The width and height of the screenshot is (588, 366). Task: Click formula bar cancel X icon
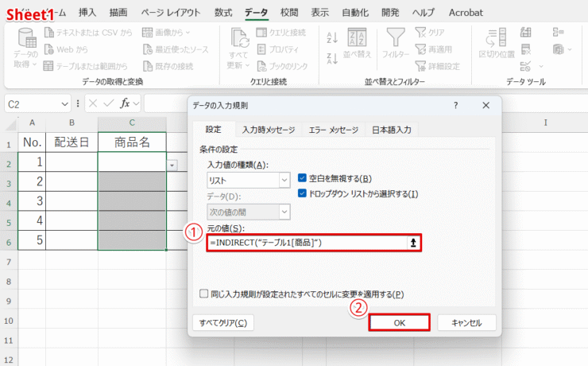(93, 103)
